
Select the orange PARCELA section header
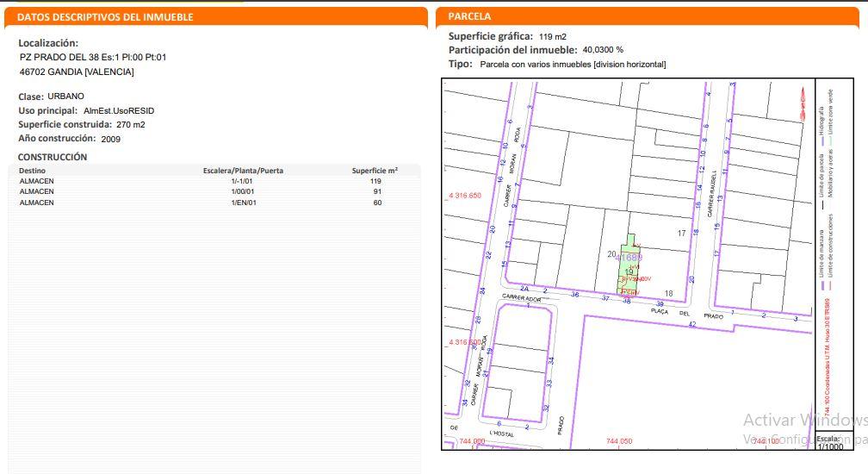[x=470, y=16]
